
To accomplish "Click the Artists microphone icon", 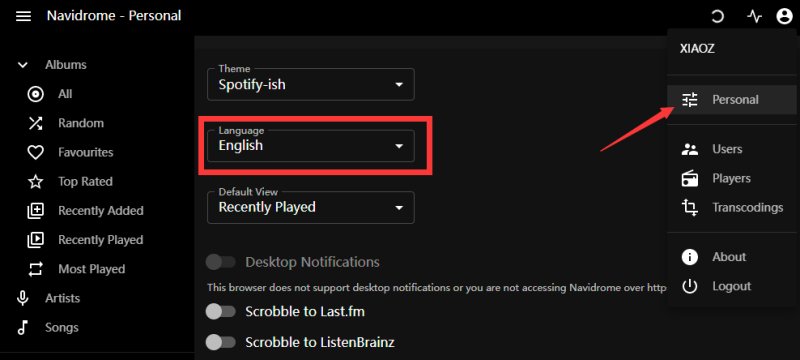I will (x=22, y=298).
